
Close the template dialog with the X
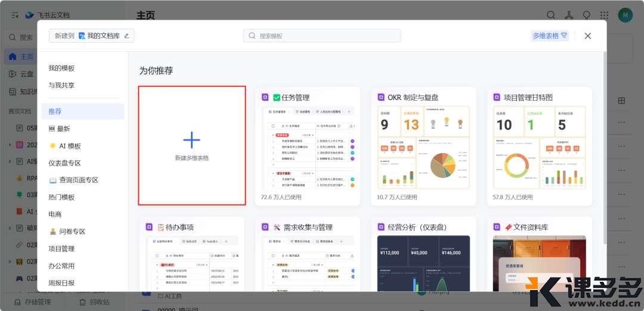point(588,36)
